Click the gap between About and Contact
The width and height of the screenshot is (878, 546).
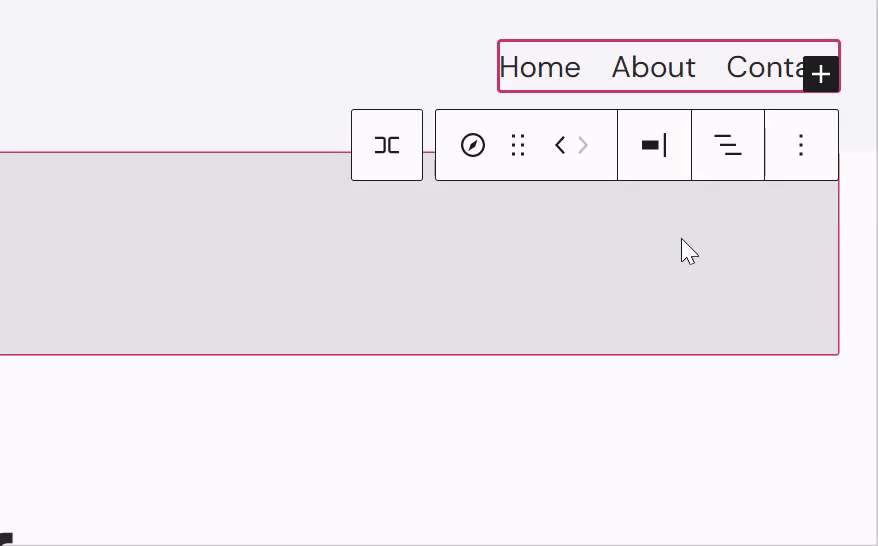pos(711,67)
